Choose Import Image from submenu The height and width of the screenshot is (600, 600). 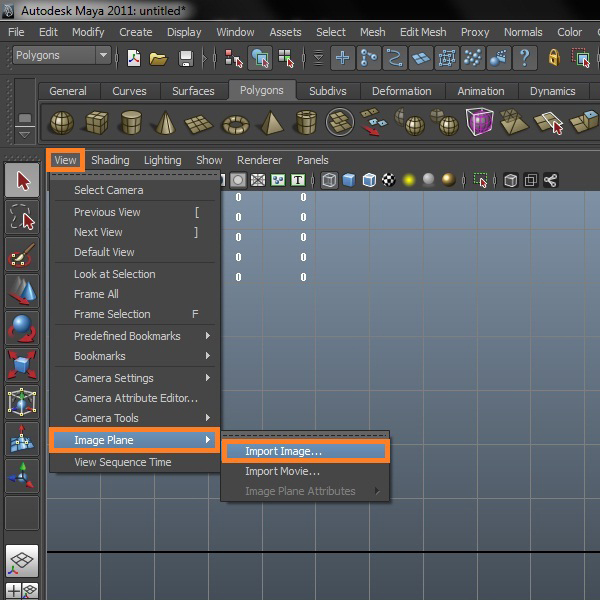click(x=306, y=451)
